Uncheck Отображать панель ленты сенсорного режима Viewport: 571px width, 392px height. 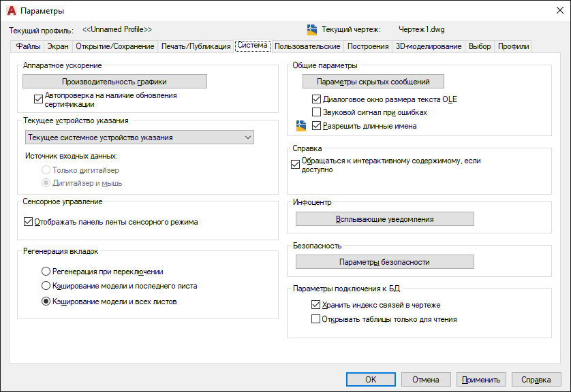[28, 221]
